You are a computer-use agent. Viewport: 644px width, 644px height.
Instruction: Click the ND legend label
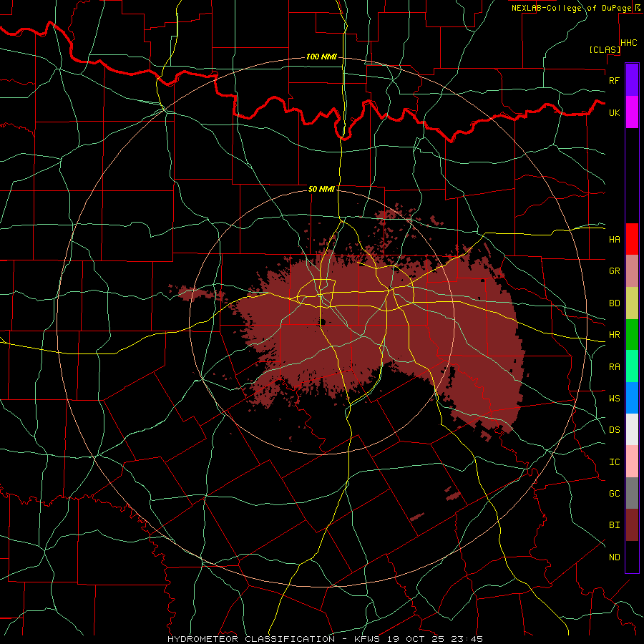pos(614,557)
